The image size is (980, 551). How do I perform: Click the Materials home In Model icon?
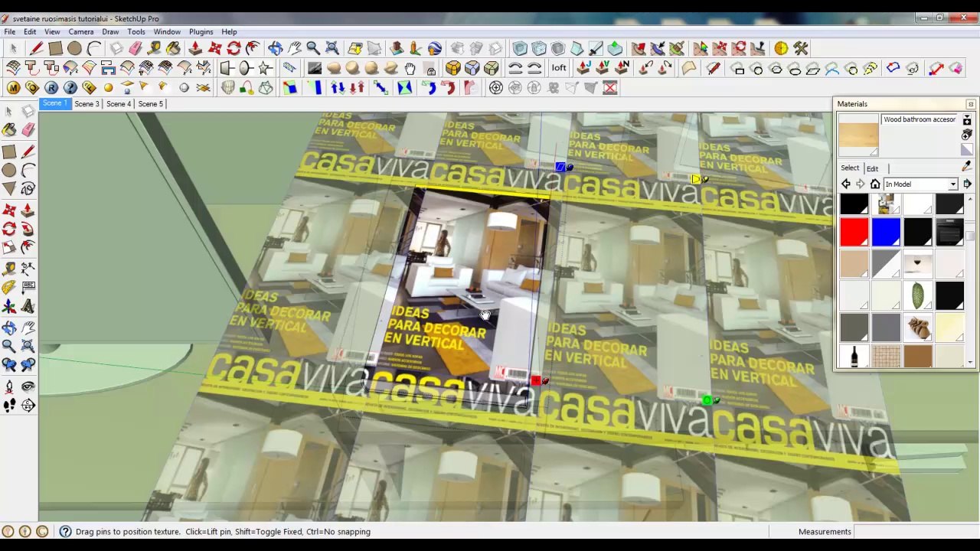tap(875, 184)
